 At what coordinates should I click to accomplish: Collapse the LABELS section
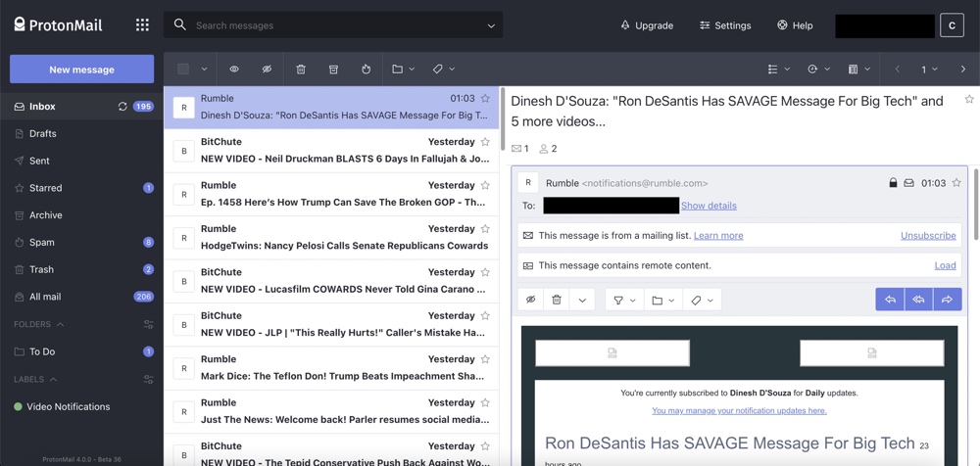(35, 379)
